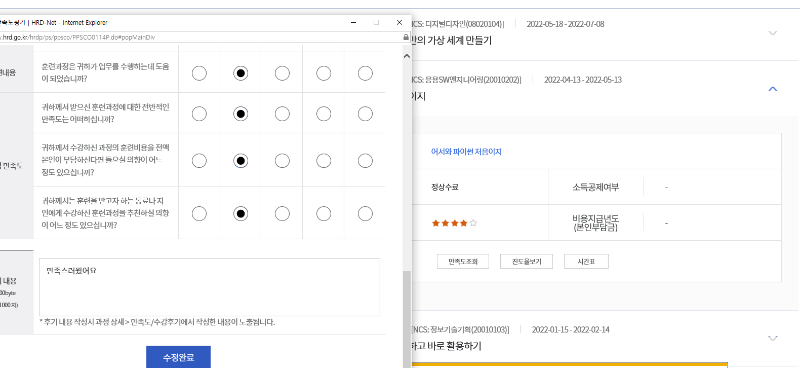This screenshot has height=368, width=800.
Task: Click into the 만족스러웠어요 review text area
Action: pos(210,287)
